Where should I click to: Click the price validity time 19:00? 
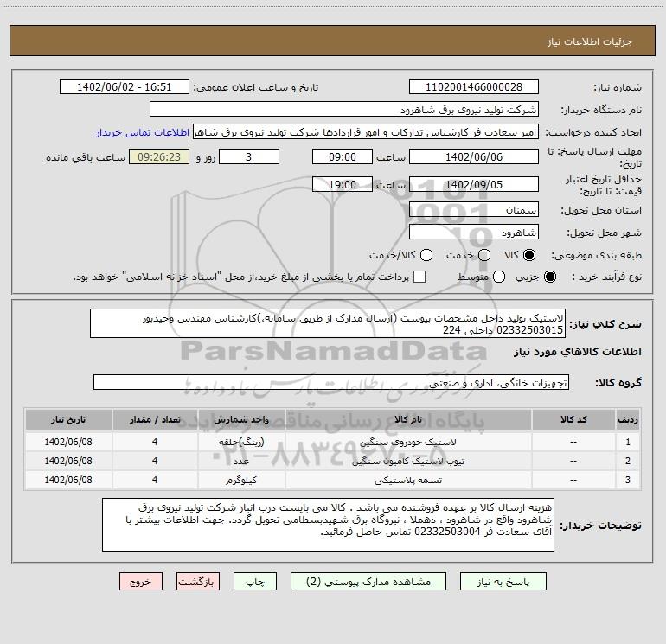coord(343,185)
